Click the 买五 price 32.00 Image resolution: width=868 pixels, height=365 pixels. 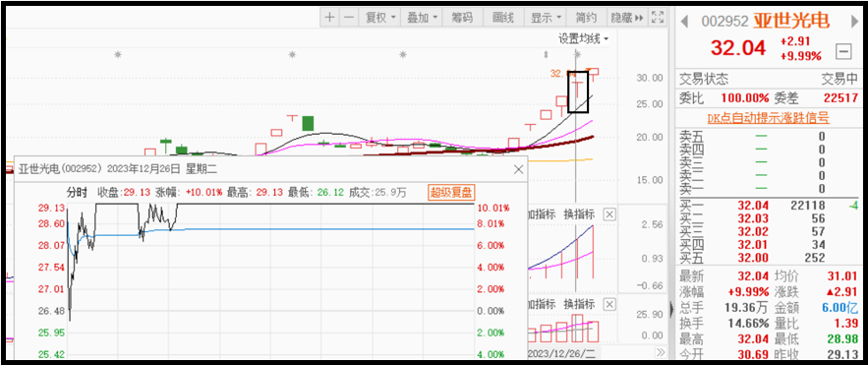tap(753, 258)
